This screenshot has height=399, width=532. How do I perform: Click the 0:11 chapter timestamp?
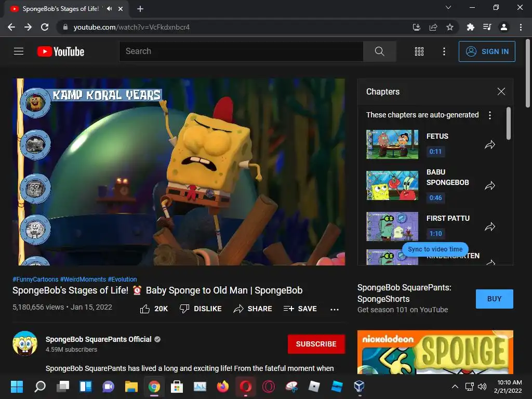pos(435,151)
